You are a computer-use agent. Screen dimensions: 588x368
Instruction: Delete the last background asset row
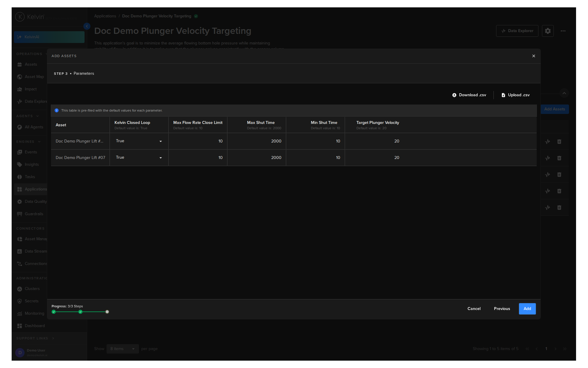(x=559, y=208)
